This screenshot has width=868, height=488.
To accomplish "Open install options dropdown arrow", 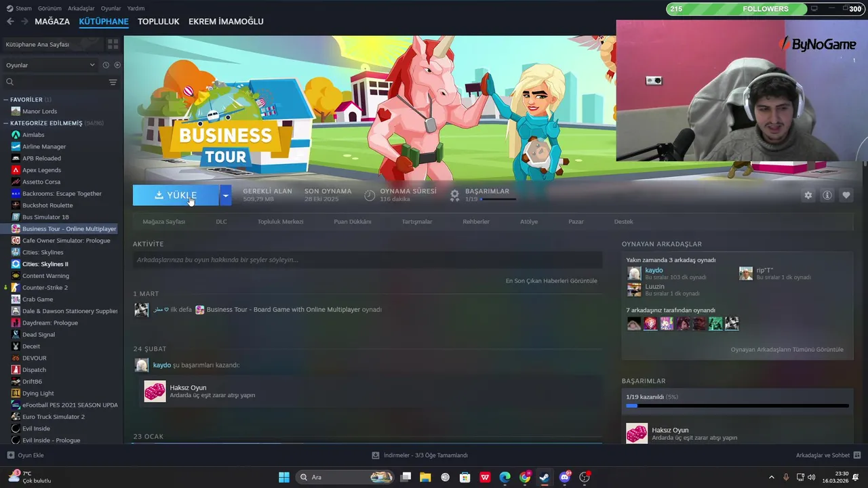I will (225, 195).
